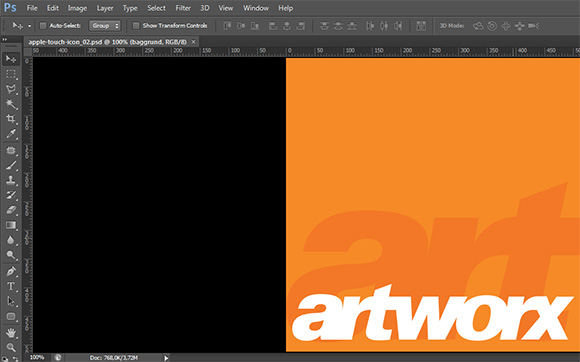
Task: Select the Rounded Rectangle shape tool
Action: click(11, 317)
